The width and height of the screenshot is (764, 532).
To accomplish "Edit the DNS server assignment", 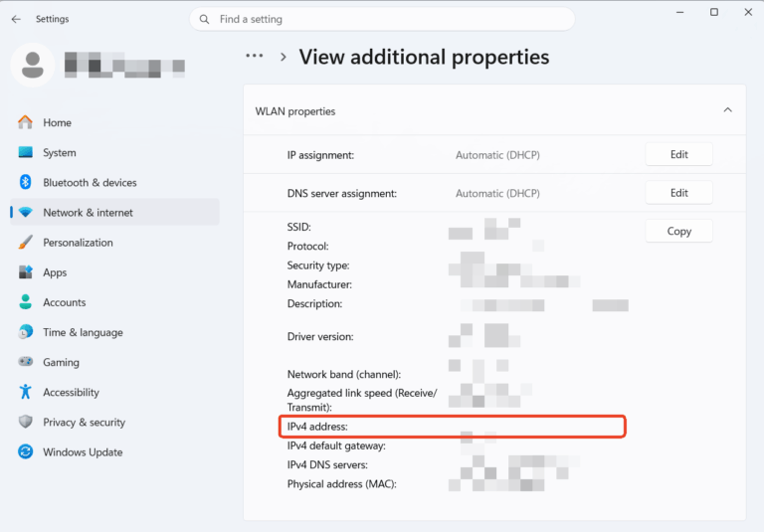I will [x=678, y=193].
